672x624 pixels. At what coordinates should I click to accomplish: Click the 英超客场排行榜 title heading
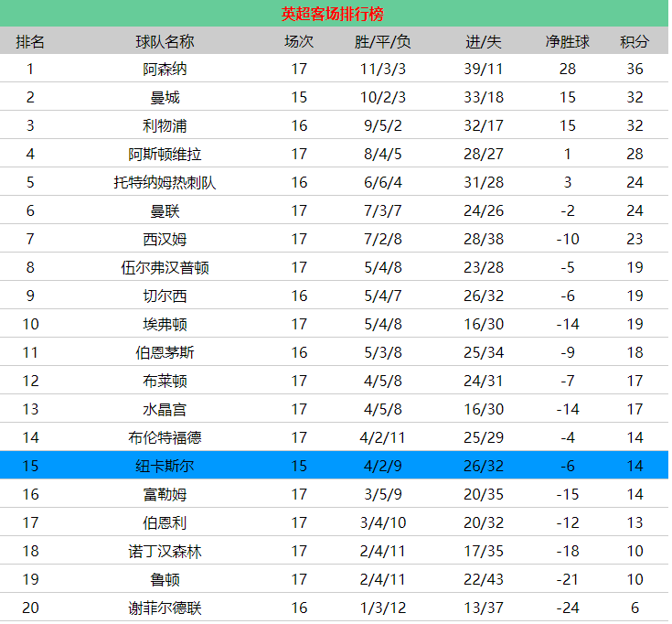pyautogui.click(x=333, y=14)
